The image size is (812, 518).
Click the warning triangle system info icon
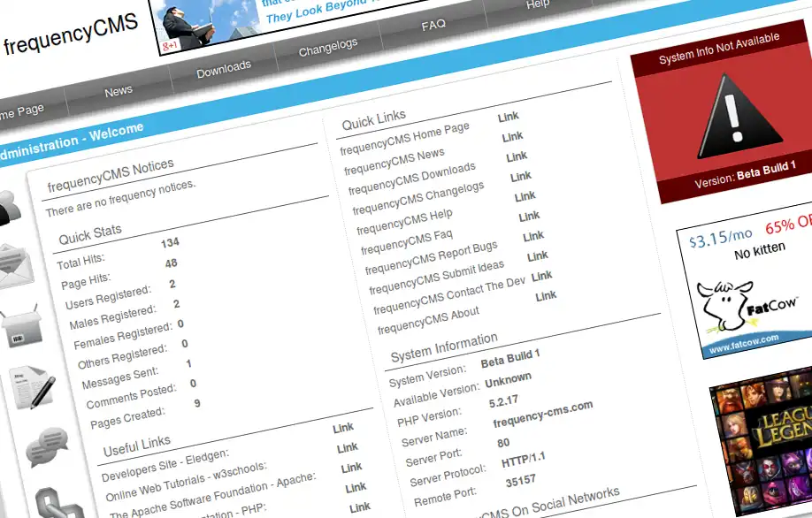pos(739,117)
